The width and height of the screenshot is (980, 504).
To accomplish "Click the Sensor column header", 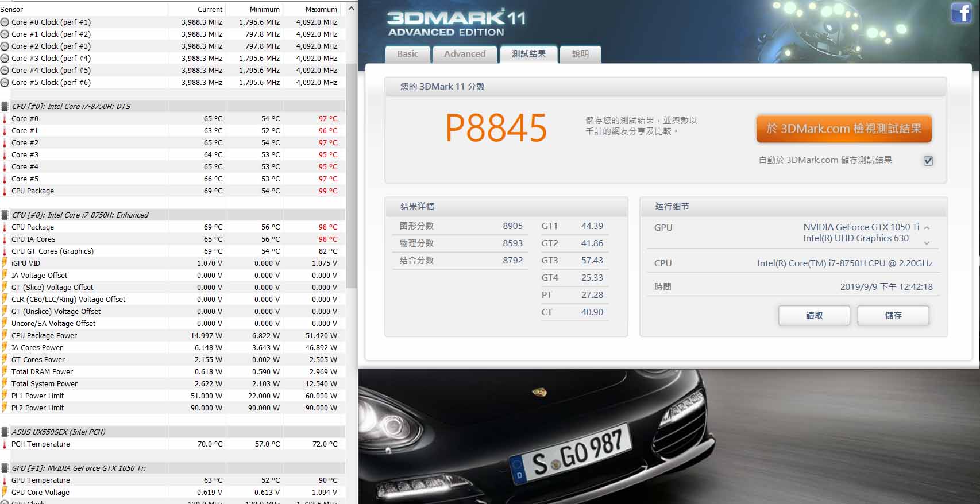I will click(84, 9).
